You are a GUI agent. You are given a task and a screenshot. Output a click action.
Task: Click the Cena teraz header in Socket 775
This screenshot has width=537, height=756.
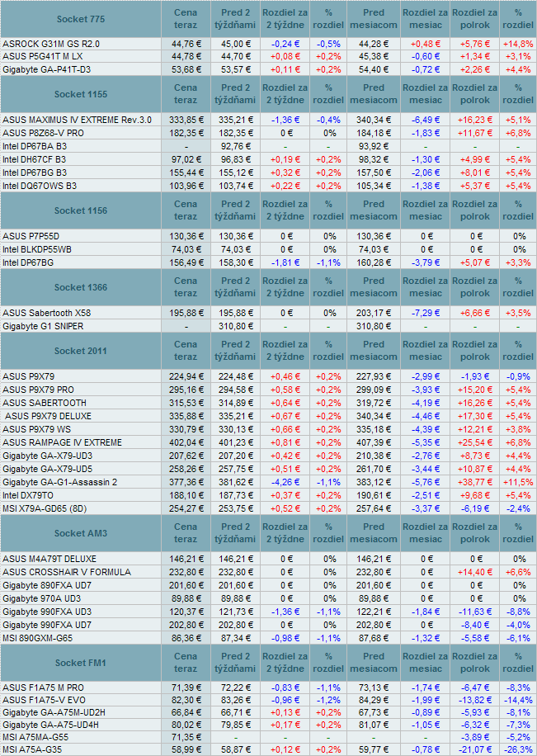(186, 19)
